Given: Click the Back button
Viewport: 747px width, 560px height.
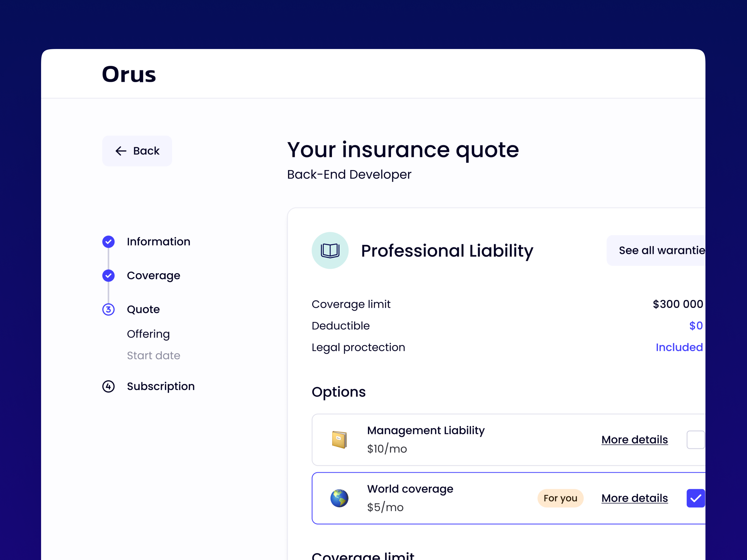Looking at the screenshot, I should [137, 151].
